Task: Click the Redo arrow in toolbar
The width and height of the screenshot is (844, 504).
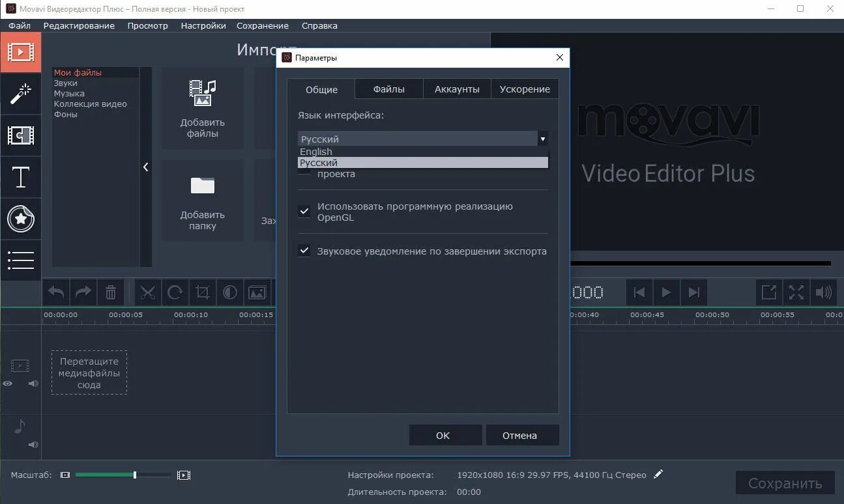Action: point(83,293)
